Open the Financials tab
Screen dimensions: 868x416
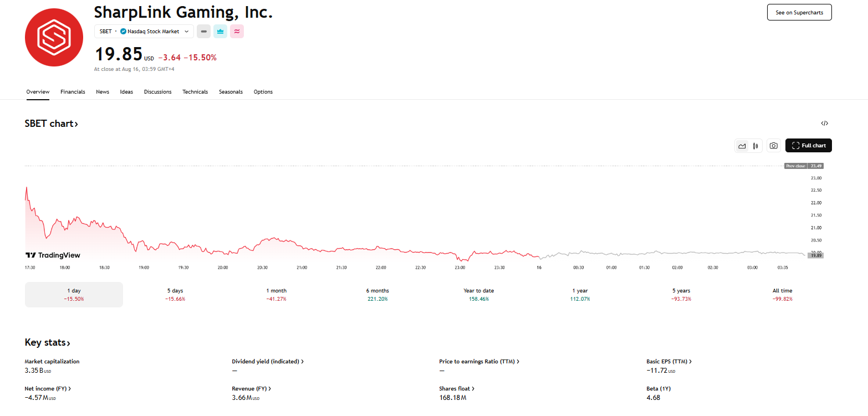73,92
